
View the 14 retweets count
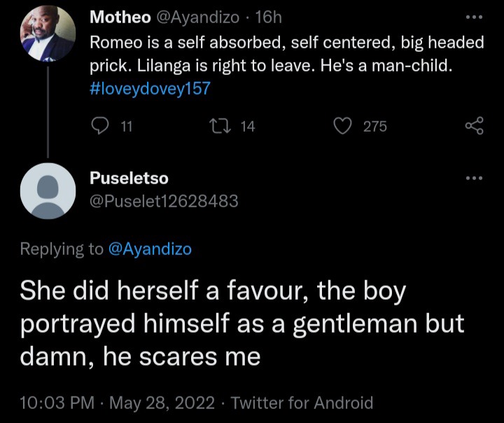(248, 127)
